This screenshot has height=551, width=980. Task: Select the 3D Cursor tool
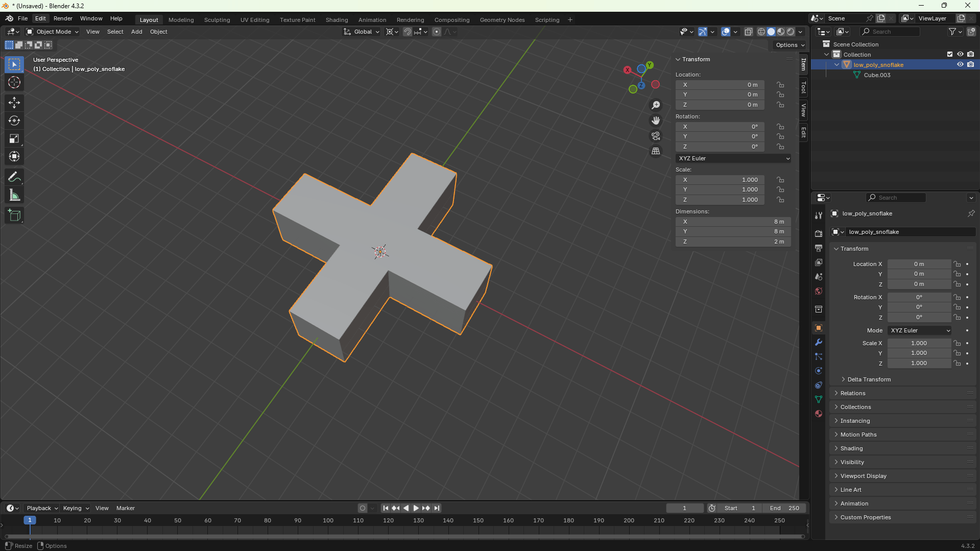point(14,82)
